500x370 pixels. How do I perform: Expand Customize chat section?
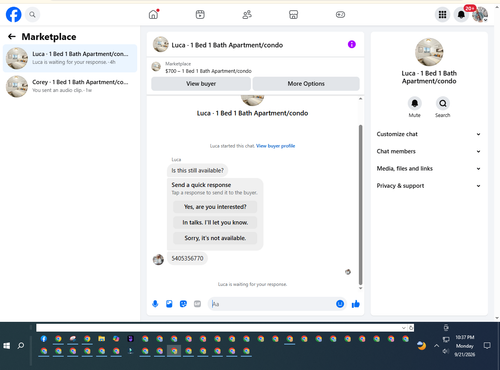[x=429, y=134]
